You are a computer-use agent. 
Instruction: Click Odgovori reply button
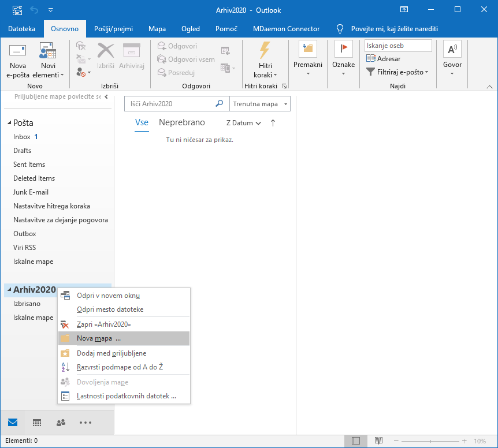[177, 46]
